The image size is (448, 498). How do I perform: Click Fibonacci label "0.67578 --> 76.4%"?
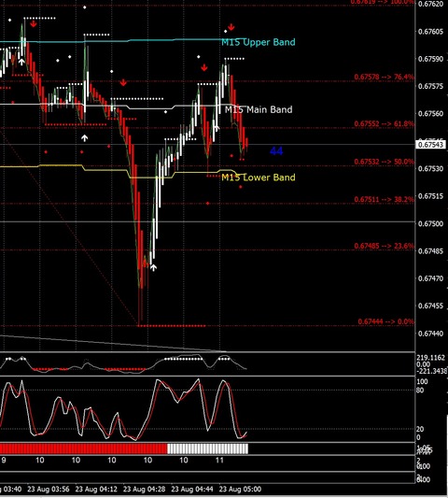point(384,77)
